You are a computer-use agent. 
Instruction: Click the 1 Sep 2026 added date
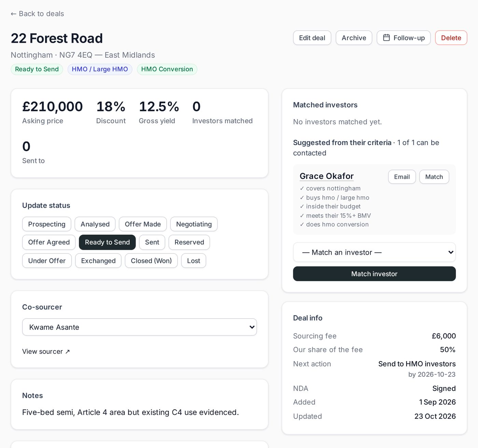point(437,402)
